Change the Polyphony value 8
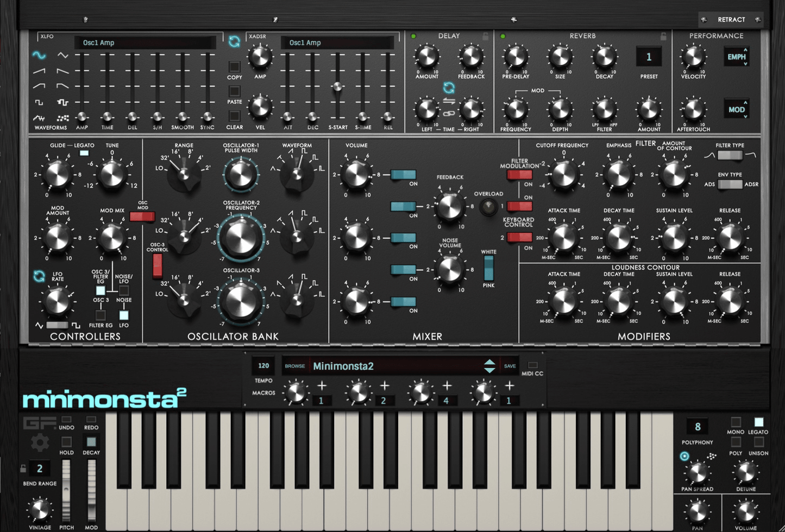The image size is (785, 532). point(698,427)
